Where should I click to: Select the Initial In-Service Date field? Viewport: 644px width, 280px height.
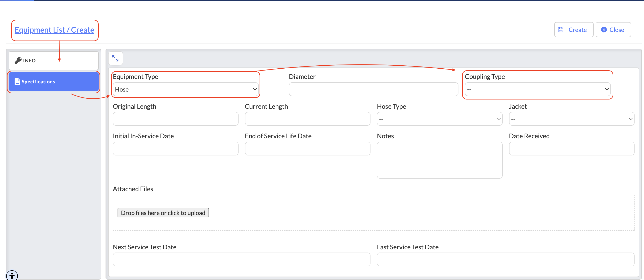click(x=175, y=149)
